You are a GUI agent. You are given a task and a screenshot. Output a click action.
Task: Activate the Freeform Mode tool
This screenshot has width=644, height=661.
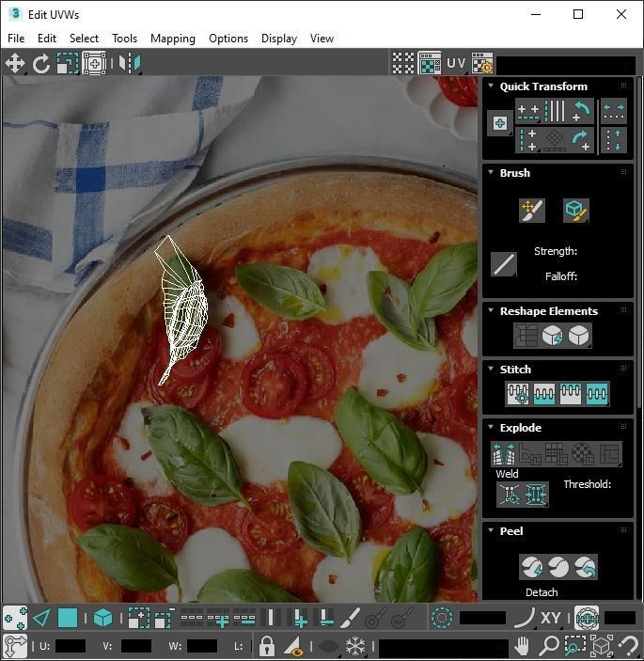point(94,64)
